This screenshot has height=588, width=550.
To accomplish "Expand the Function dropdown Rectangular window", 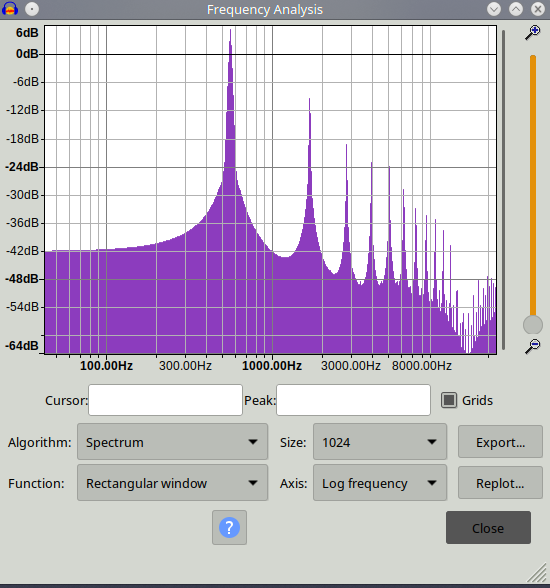I will click(172, 483).
